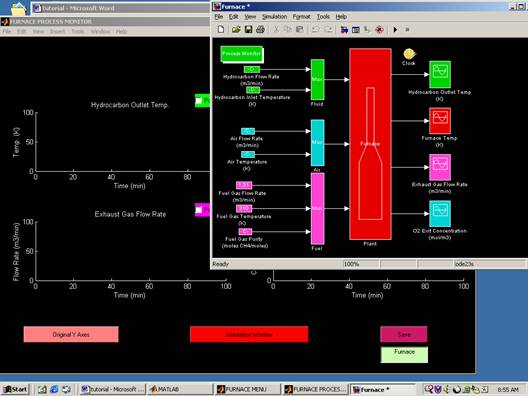
Task: Toggle the checkbox beside Exhaust Gas Flow Rate plot
Action: pyautogui.click(x=199, y=210)
